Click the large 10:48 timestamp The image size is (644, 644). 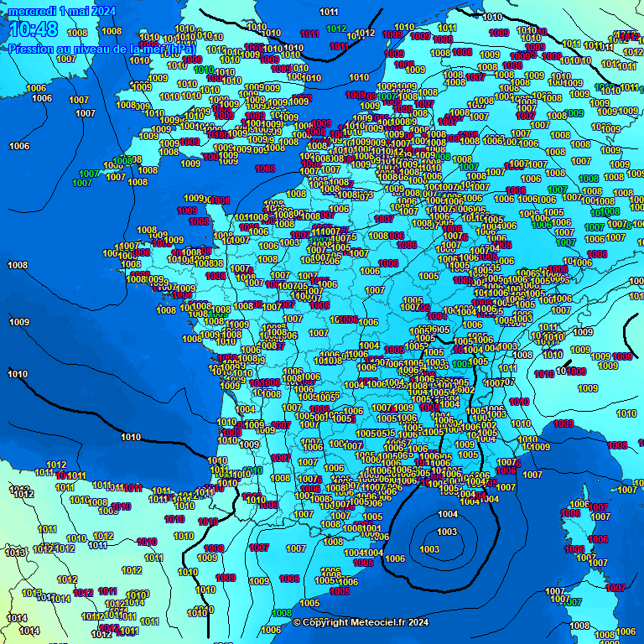tap(34, 30)
